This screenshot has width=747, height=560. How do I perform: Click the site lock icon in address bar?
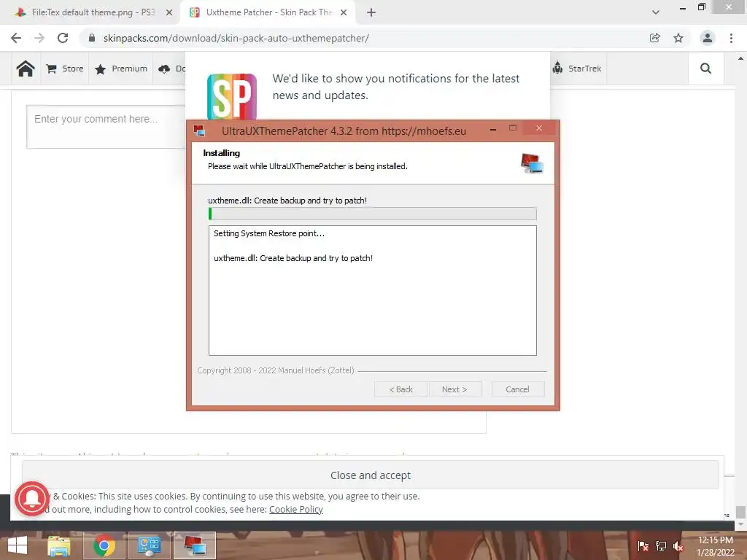(92, 38)
